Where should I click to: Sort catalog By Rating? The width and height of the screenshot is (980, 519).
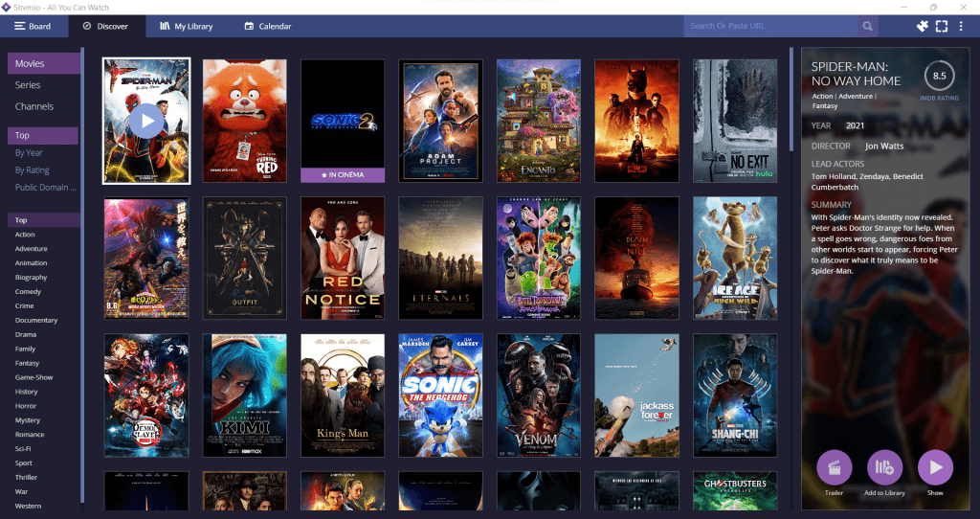tap(32, 170)
